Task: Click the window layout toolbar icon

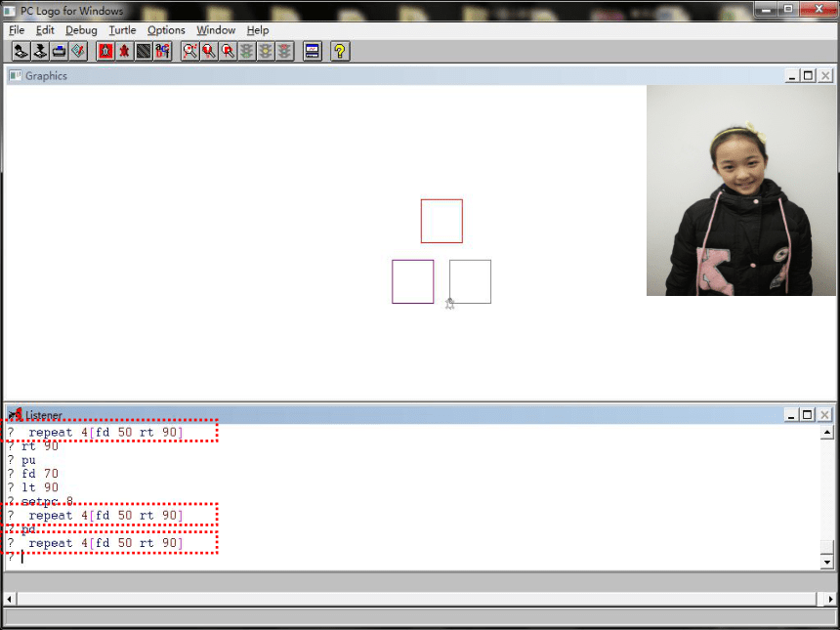Action: point(313,52)
